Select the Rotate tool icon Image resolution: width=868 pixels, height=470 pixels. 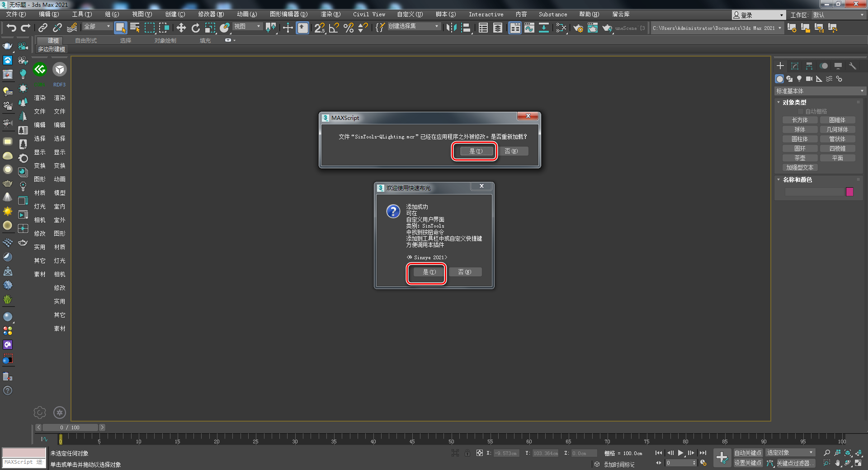(x=195, y=28)
